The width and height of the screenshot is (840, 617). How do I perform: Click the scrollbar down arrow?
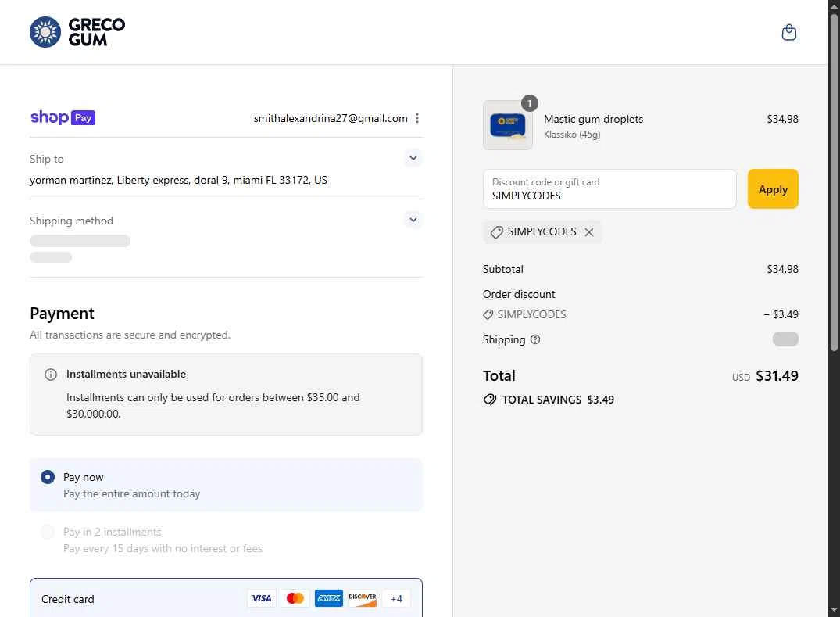(x=834, y=611)
